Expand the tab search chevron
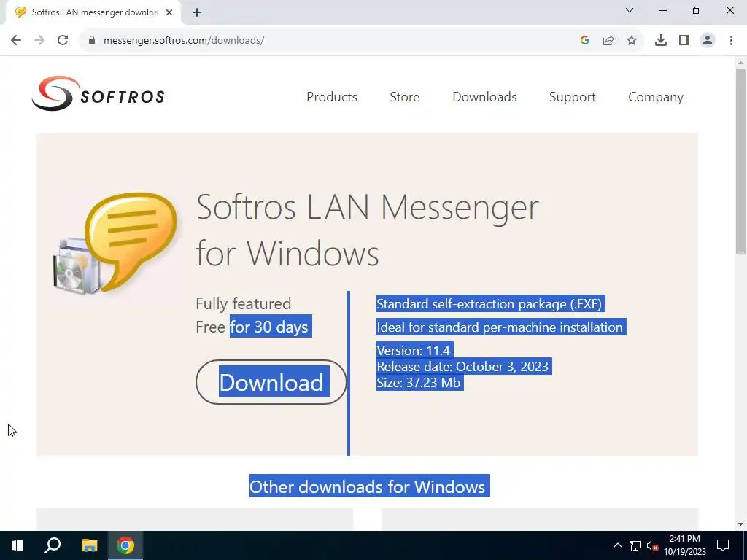747x560 pixels. 630,10
